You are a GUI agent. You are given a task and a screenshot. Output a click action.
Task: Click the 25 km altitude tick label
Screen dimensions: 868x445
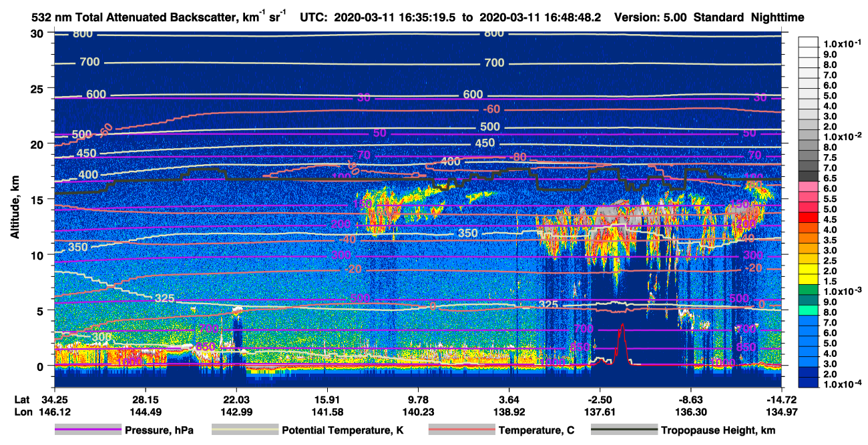[38, 89]
